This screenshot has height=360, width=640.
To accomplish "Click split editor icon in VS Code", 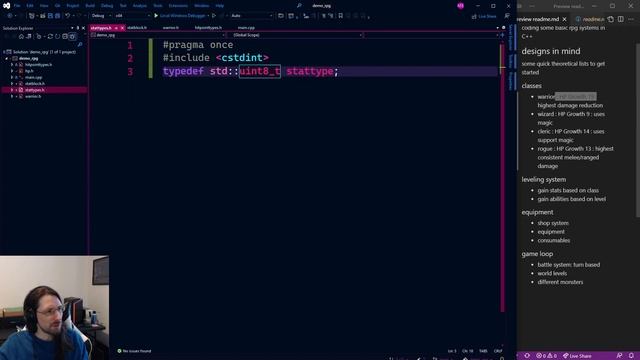I will 620,19.
